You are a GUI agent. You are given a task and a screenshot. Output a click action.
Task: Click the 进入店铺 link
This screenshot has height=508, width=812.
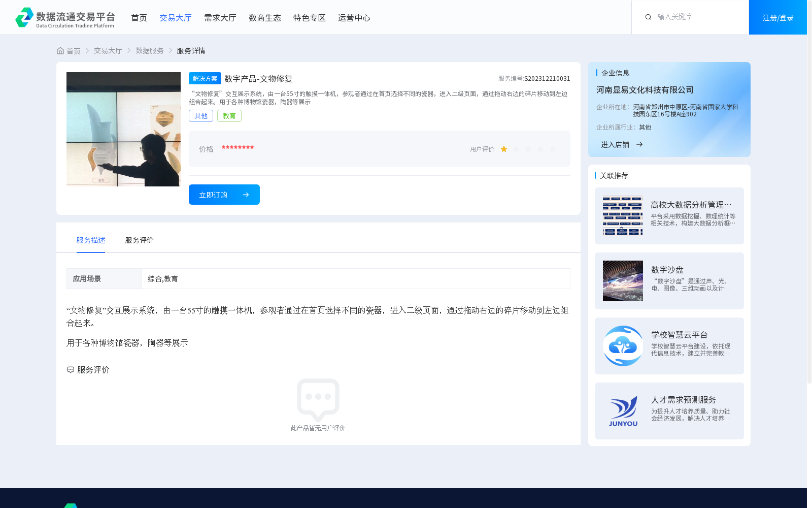coord(615,144)
